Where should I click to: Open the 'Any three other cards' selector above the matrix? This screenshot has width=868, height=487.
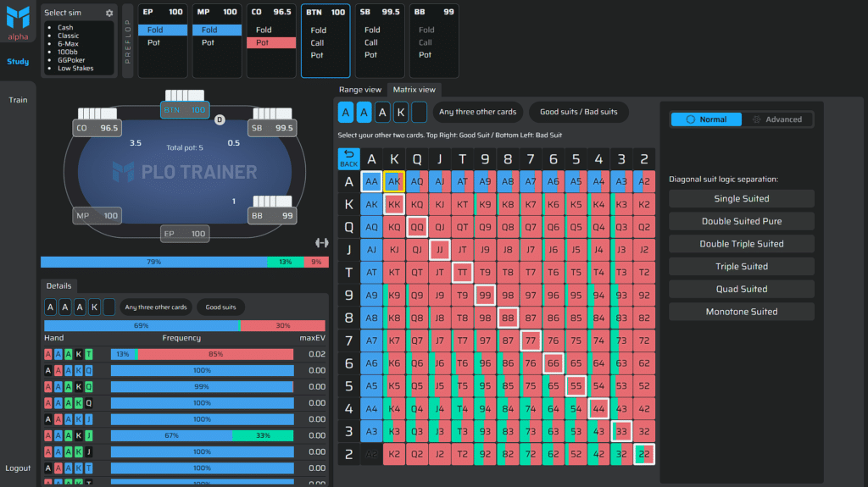(477, 112)
